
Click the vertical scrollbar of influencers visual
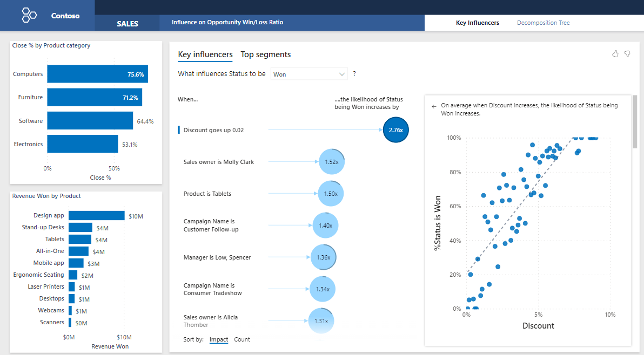click(635, 124)
